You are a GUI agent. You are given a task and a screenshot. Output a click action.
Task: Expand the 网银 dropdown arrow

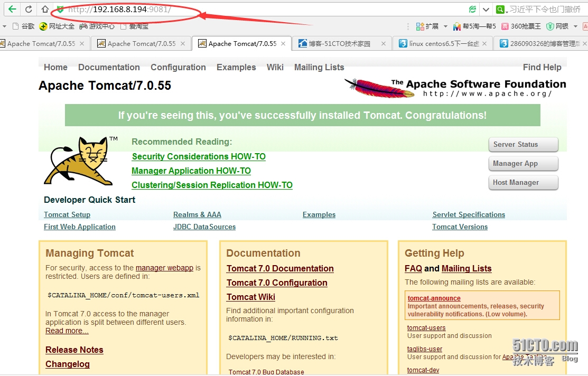point(576,26)
